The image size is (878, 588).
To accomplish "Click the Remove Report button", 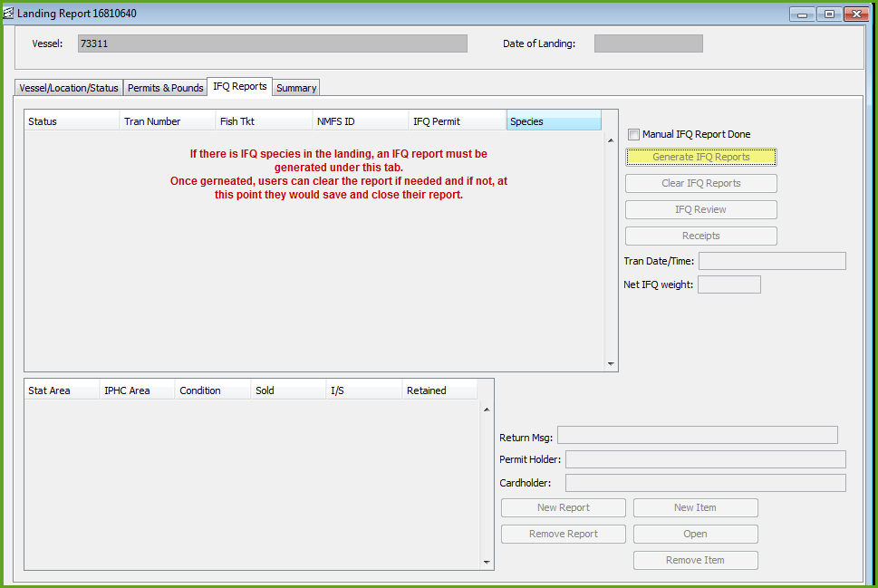I will [x=564, y=534].
